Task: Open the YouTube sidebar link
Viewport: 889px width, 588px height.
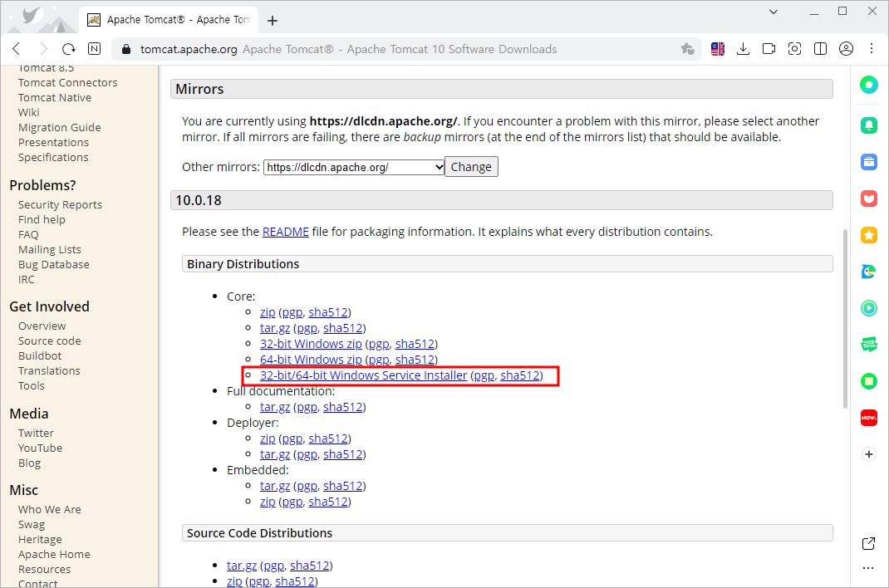Action: [40, 448]
